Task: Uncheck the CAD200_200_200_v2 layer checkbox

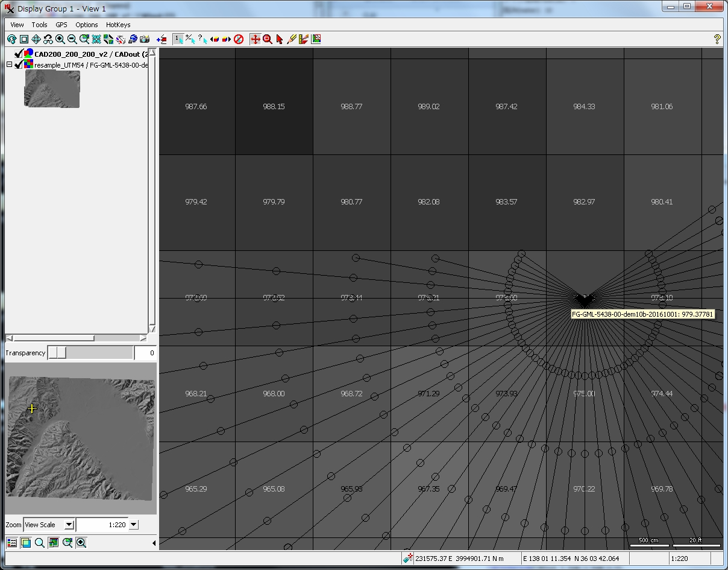Action: click(19, 54)
